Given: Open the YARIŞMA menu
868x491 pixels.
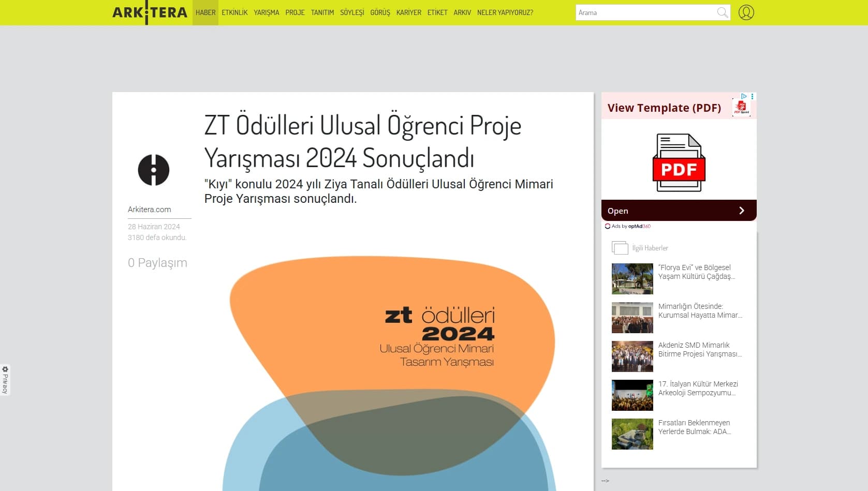Looking at the screenshot, I should [x=267, y=12].
